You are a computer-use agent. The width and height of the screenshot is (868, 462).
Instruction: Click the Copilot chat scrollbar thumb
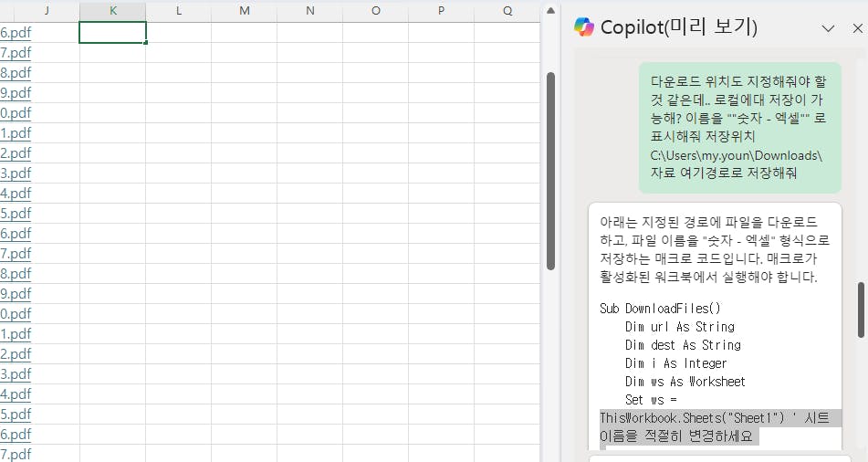861,310
